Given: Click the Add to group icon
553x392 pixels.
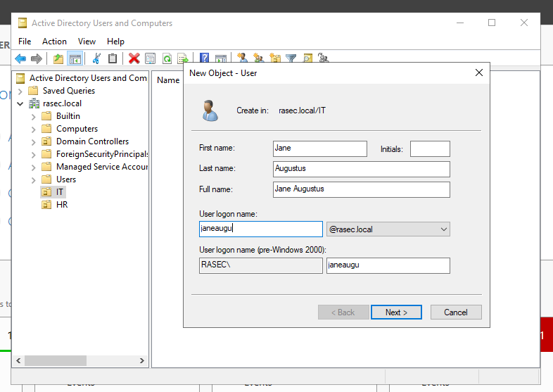Looking at the screenshot, I should (323, 57).
